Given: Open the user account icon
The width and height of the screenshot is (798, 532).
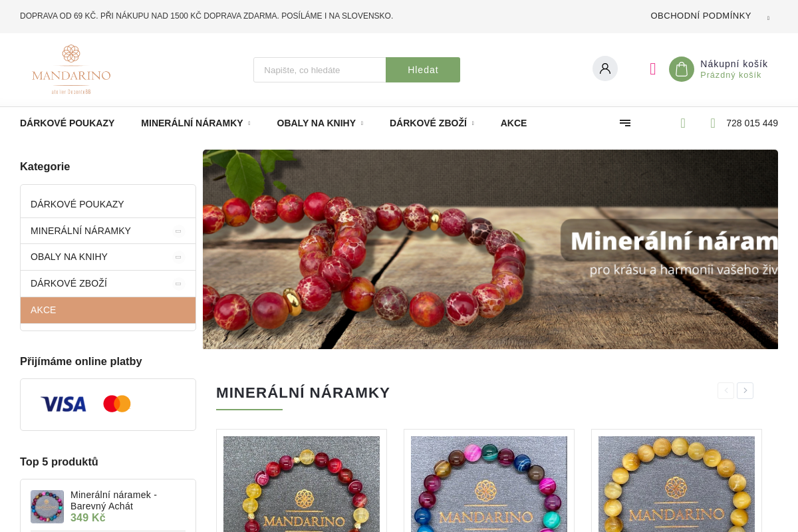Looking at the screenshot, I should pos(605,68).
